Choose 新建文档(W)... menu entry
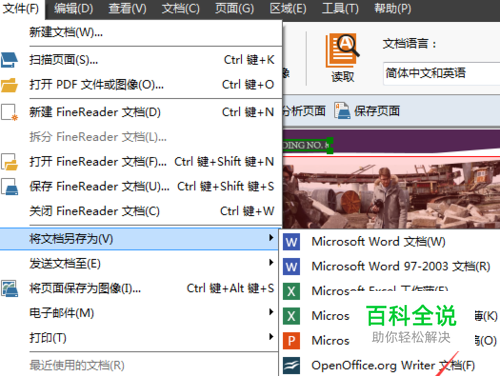The width and height of the screenshot is (500, 376). click(141, 32)
